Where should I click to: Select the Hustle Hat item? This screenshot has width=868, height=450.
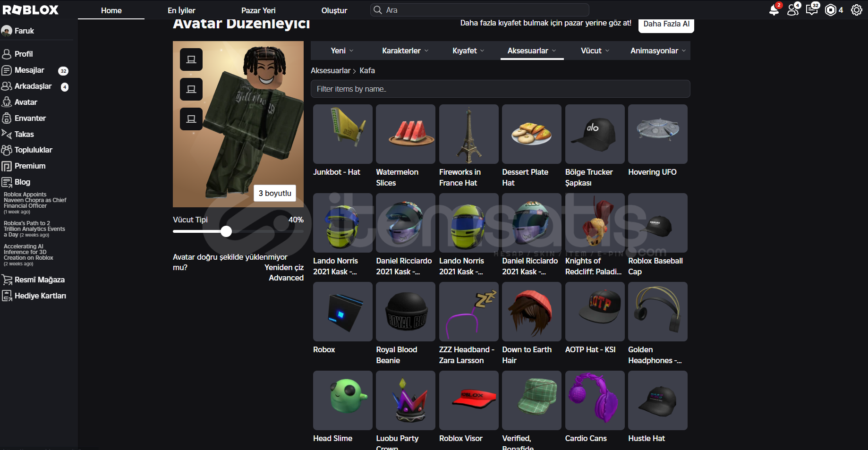tap(658, 400)
